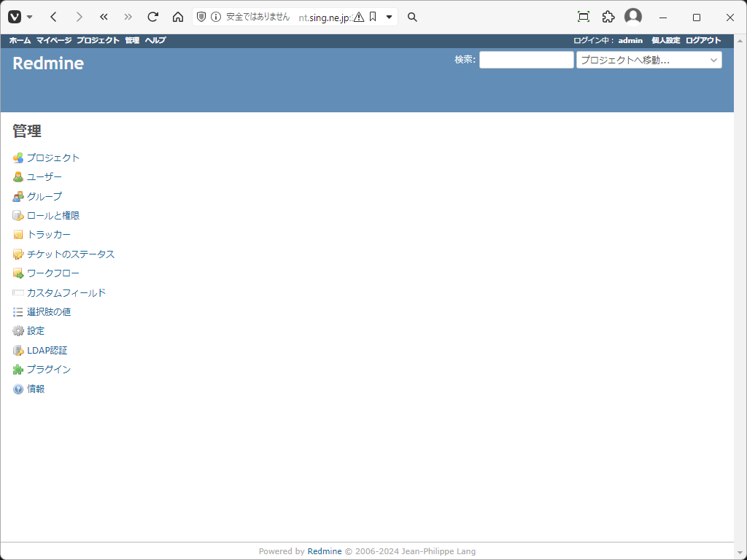Open the browser profile avatar
This screenshot has height=560, width=747.
coord(633,16)
